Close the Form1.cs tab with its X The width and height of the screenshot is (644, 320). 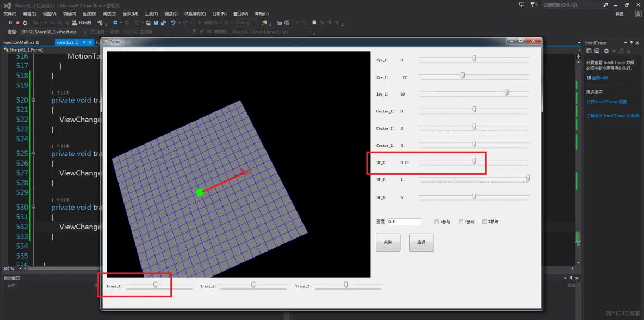[x=90, y=42]
